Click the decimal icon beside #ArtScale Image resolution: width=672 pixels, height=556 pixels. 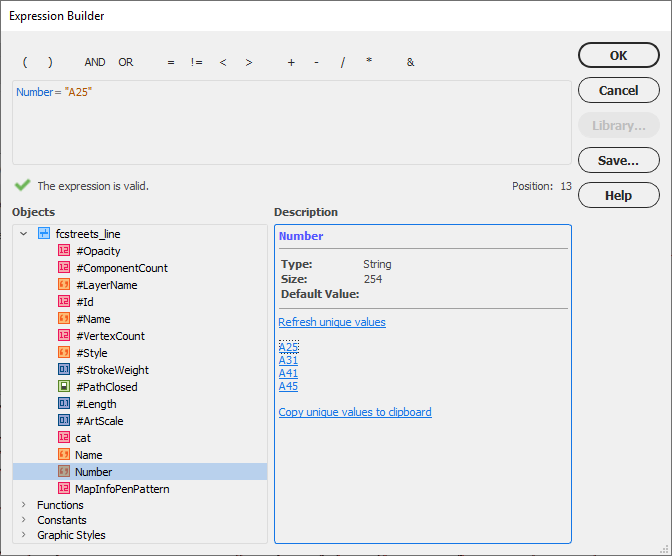pos(64,420)
